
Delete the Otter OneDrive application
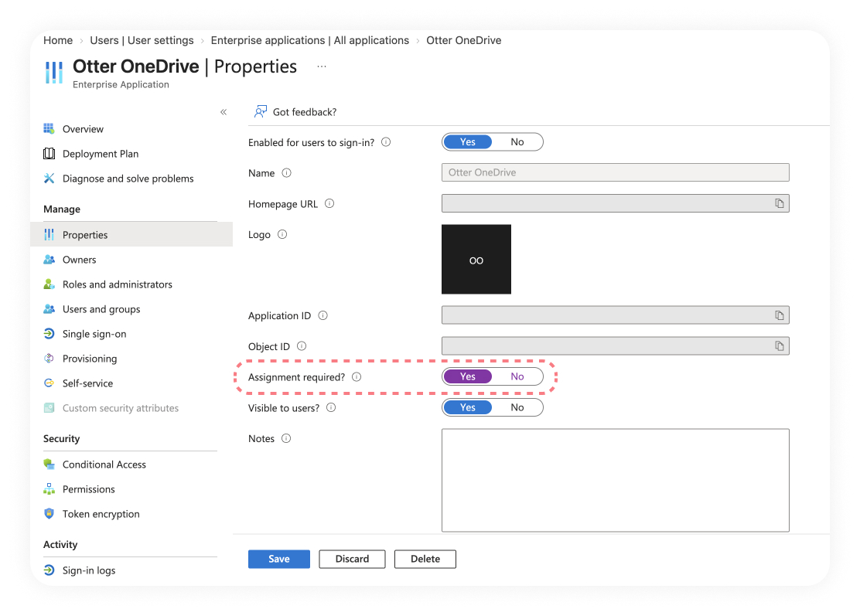pyautogui.click(x=425, y=559)
